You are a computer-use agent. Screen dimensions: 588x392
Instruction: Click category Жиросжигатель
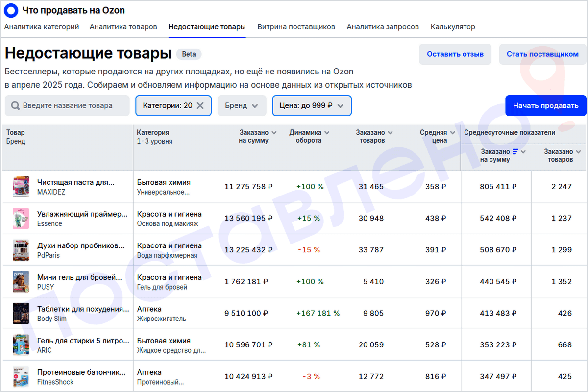(x=162, y=318)
